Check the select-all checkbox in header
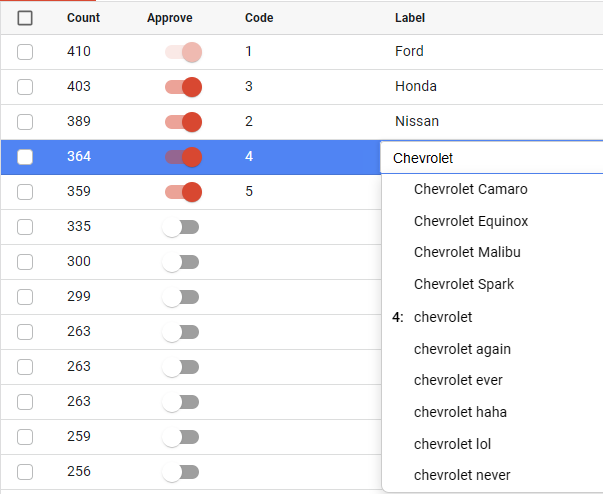 (25, 18)
